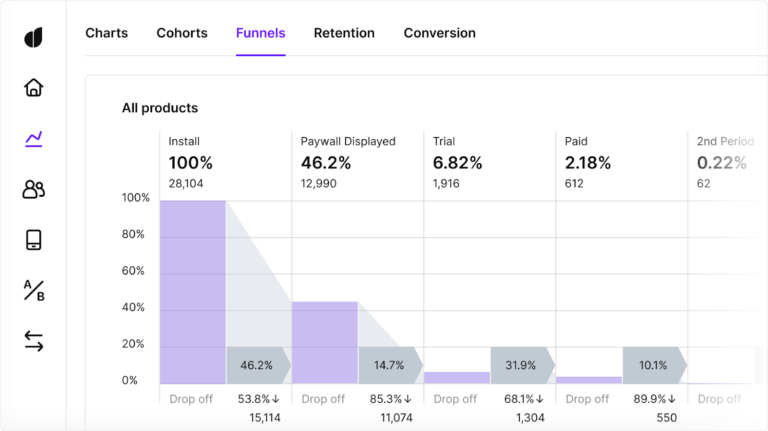Select the Trial column header

pyautogui.click(x=457, y=160)
